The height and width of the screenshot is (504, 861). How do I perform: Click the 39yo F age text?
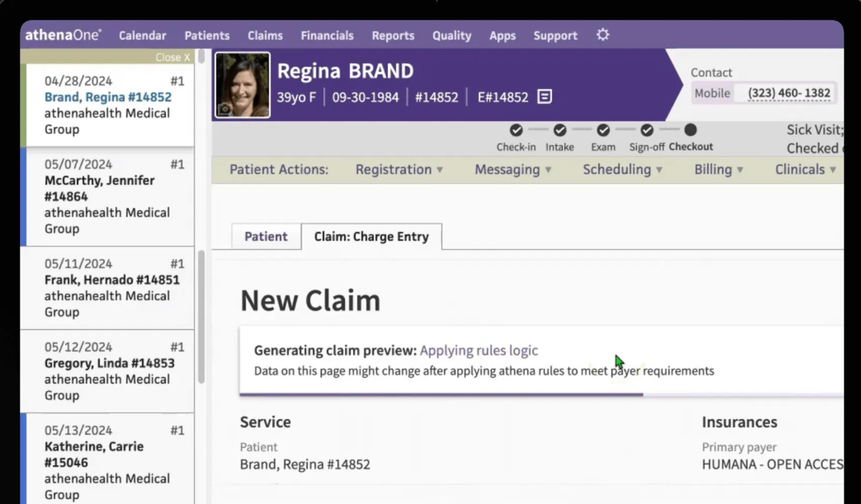click(x=296, y=97)
